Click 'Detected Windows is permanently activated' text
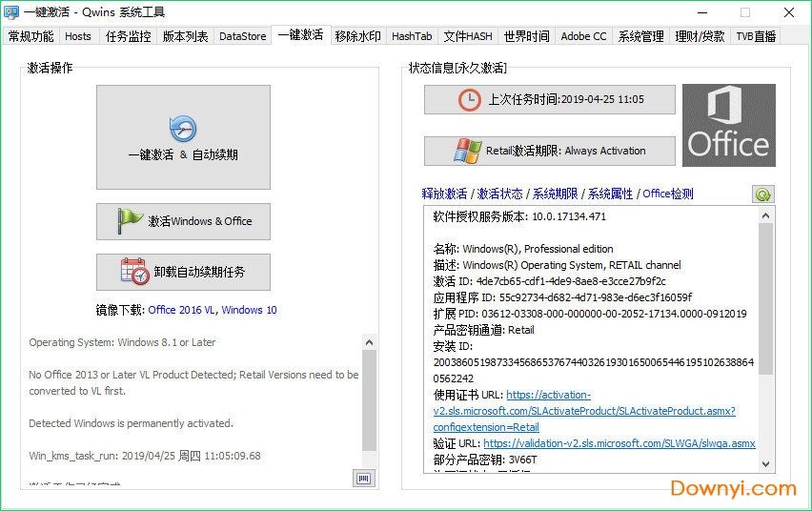Screen dimensions: 812x511 pyautogui.click(x=131, y=423)
